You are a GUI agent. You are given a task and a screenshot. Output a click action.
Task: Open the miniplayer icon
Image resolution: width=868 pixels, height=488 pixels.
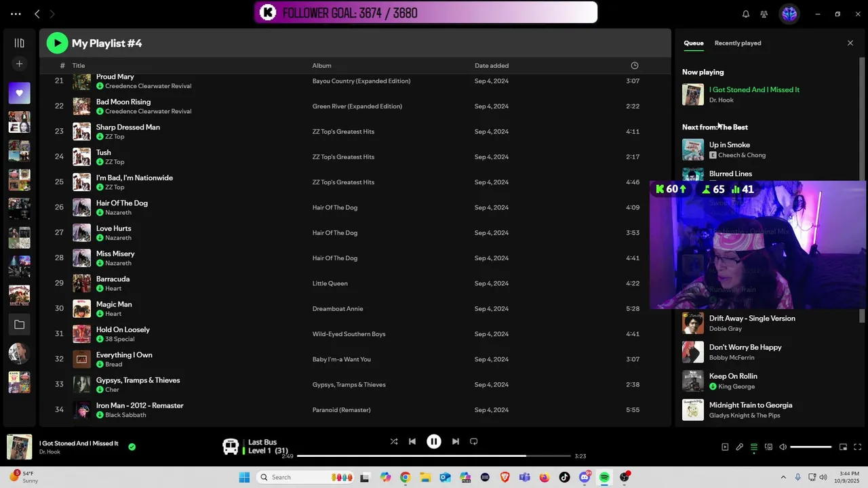[843, 447]
